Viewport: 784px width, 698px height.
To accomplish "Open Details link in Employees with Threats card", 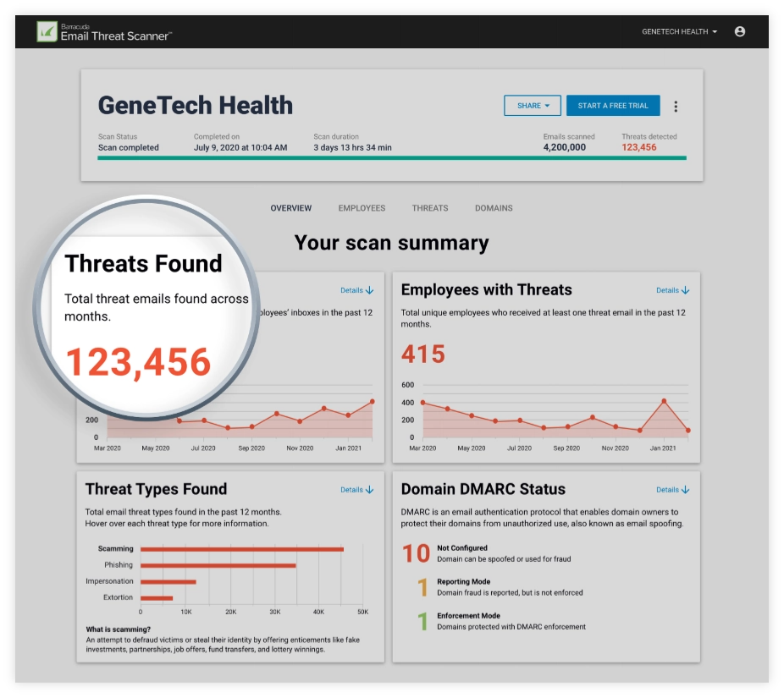I will (672, 290).
